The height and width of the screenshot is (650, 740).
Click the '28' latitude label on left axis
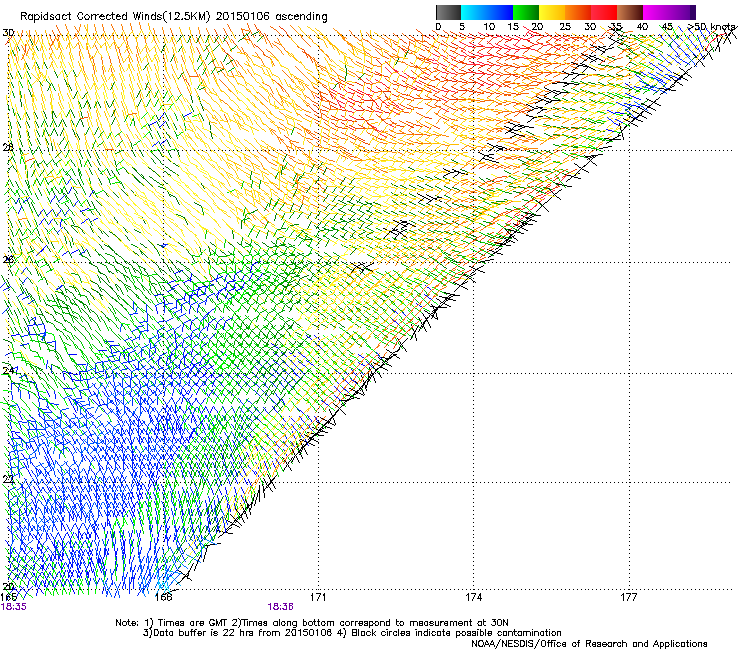tap(8, 147)
